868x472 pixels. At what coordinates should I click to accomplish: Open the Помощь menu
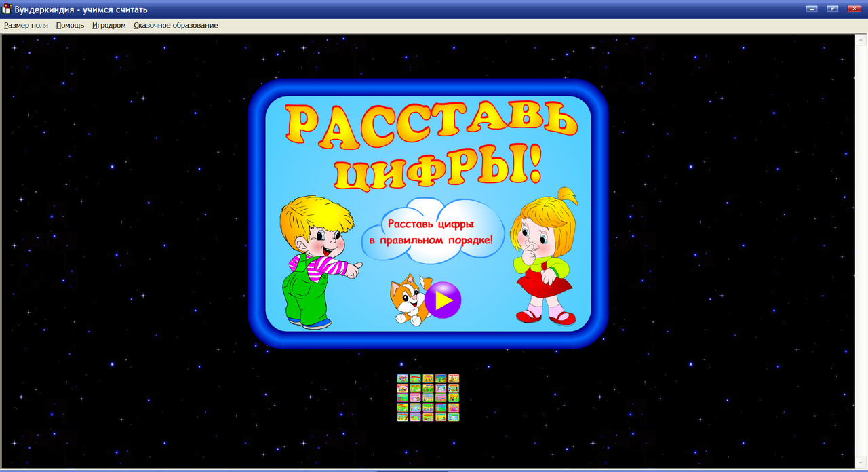[x=71, y=25]
